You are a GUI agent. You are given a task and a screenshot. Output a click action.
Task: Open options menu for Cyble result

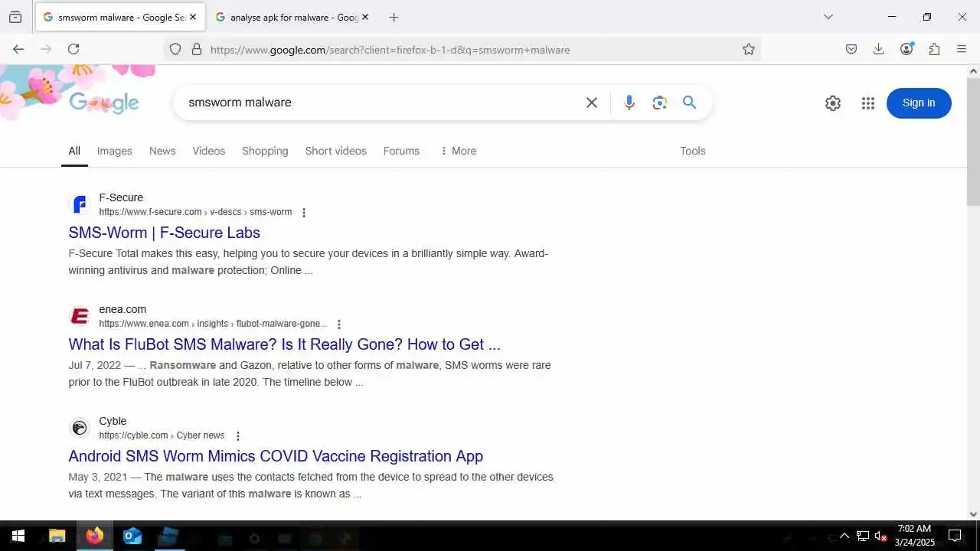(x=238, y=436)
